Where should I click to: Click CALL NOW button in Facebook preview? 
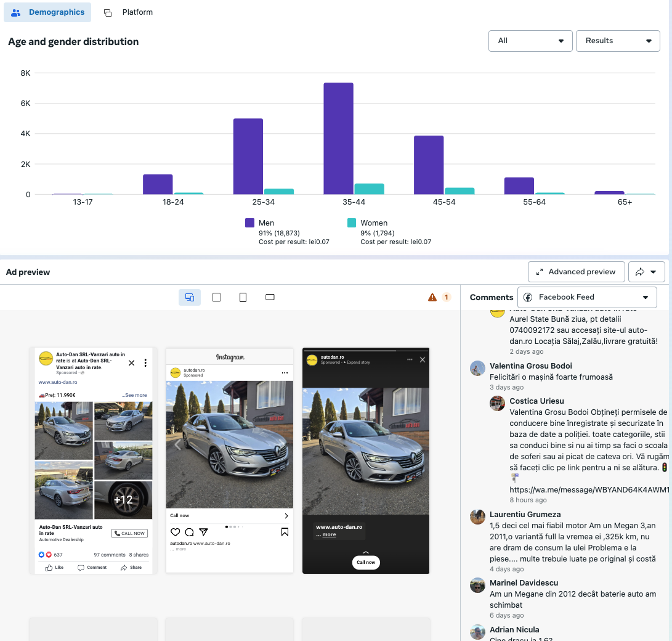[x=129, y=533]
